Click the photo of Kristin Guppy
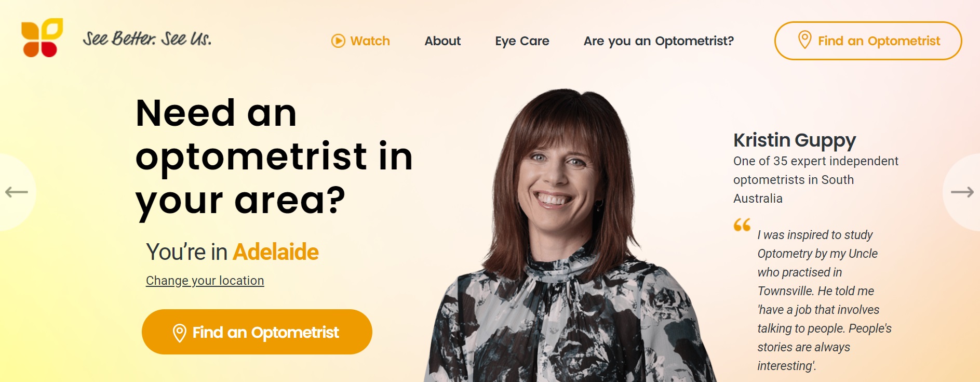The width and height of the screenshot is (980, 382). click(x=566, y=236)
